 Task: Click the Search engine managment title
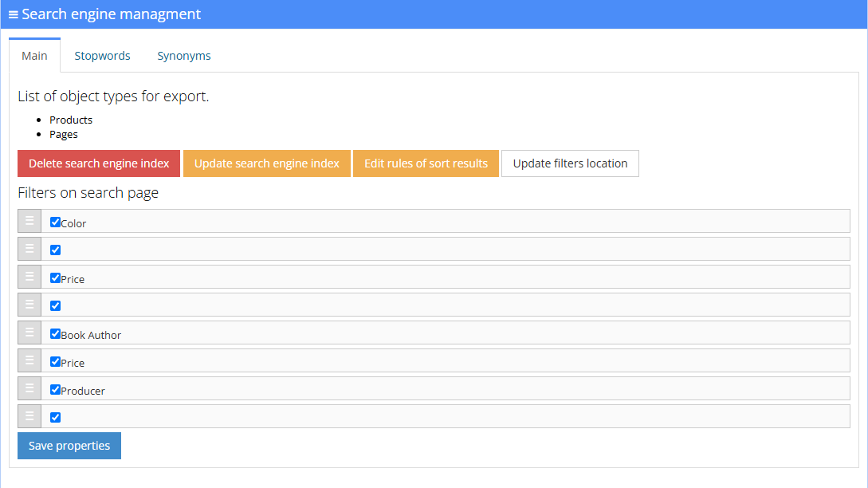[x=112, y=14]
